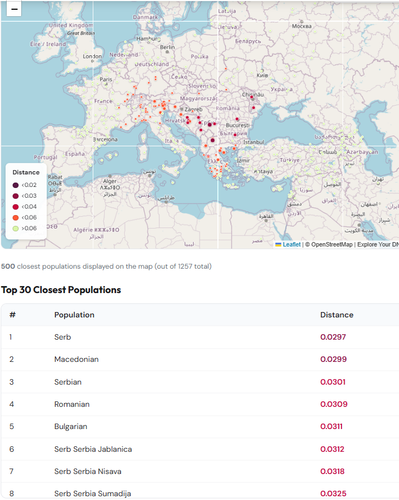Click the large dark map marker in Macedonia

(212, 140)
